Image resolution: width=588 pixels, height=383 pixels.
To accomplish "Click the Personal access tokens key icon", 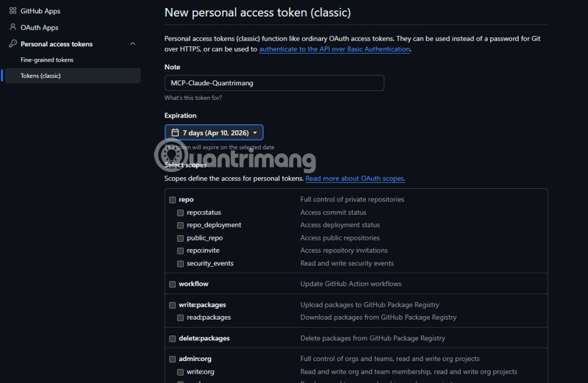I will pos(13,44).
